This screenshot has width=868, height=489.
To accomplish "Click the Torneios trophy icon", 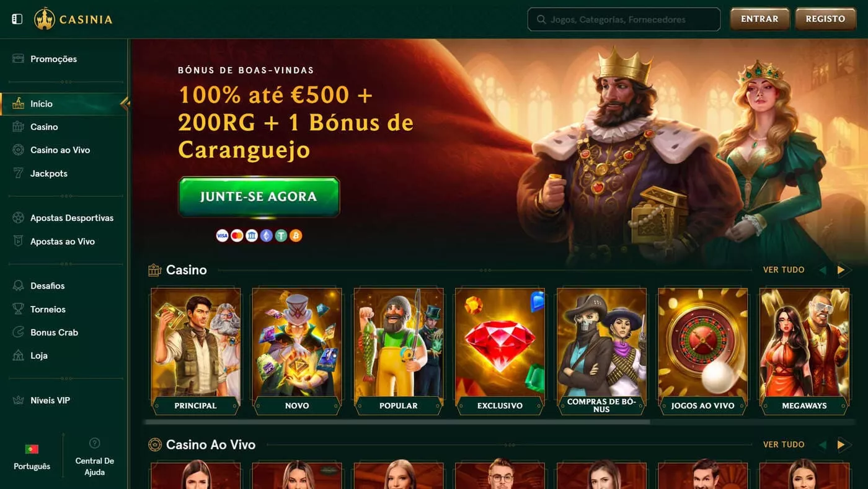I will pyautogui.click(x=18, y=309).
